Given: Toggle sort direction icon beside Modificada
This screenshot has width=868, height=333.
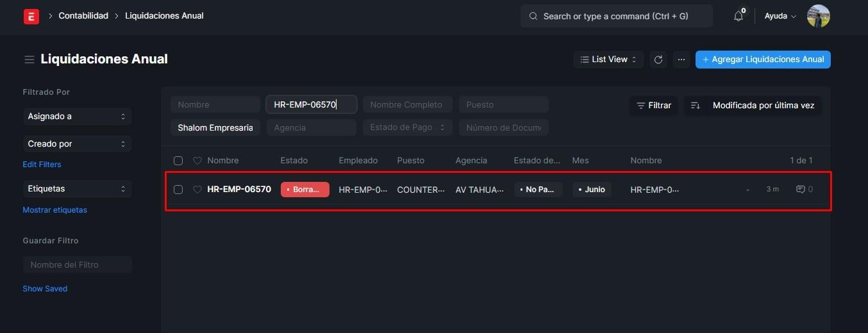Looking at the screenshot, I should pos(695,106).
